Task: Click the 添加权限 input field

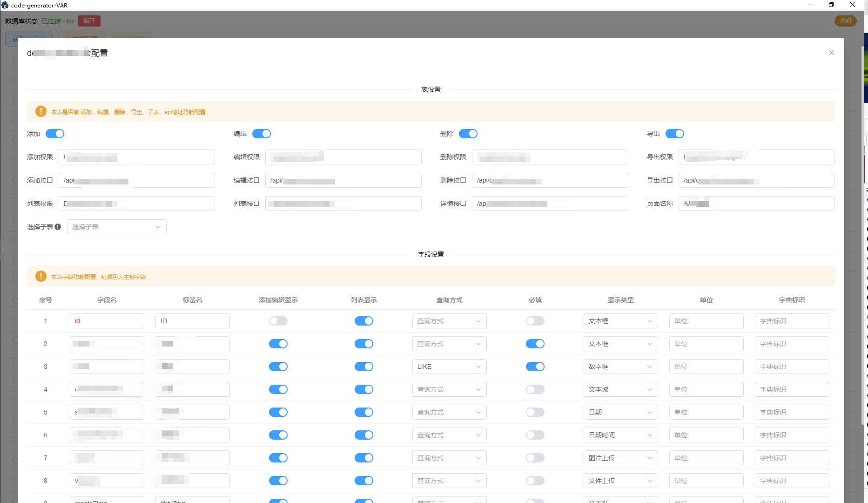Action: [x=137, y=157]
